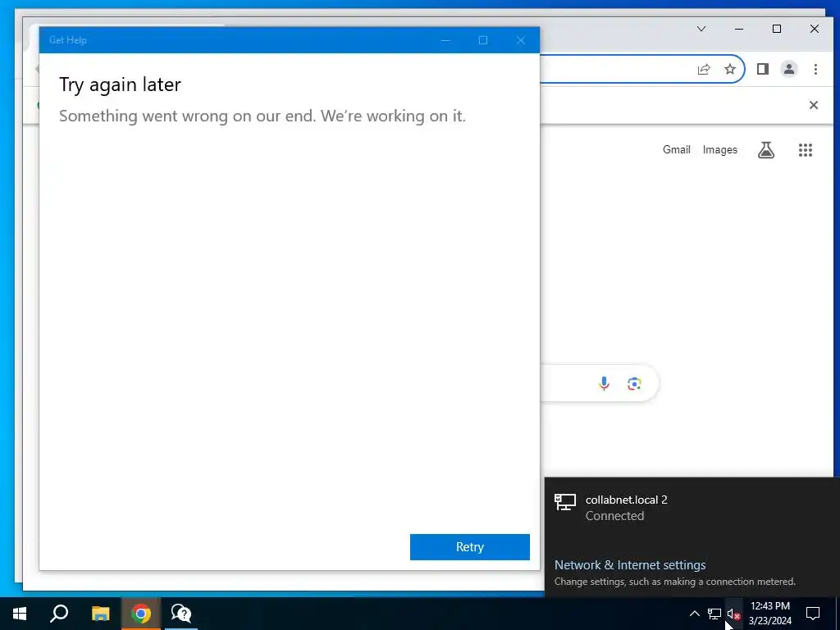The image size is (840, 630).
Task: Toggle Chrome side panel icon
Action: tap(763, 69)
